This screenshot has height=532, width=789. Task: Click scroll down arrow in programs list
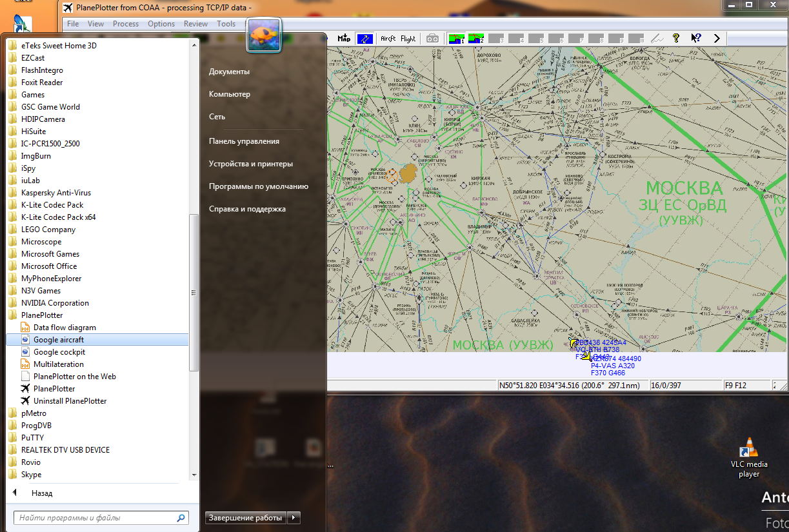194,475
